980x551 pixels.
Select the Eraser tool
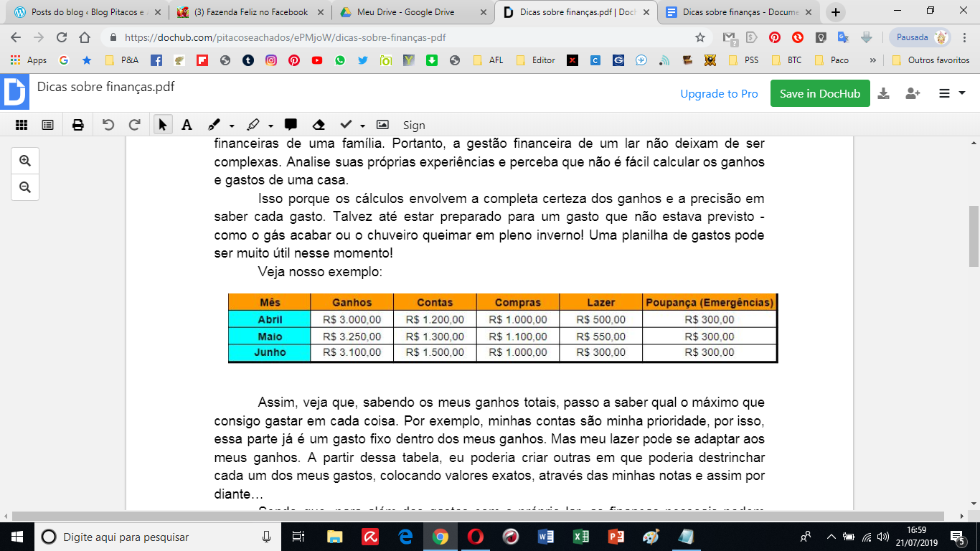tap(319, 125)
